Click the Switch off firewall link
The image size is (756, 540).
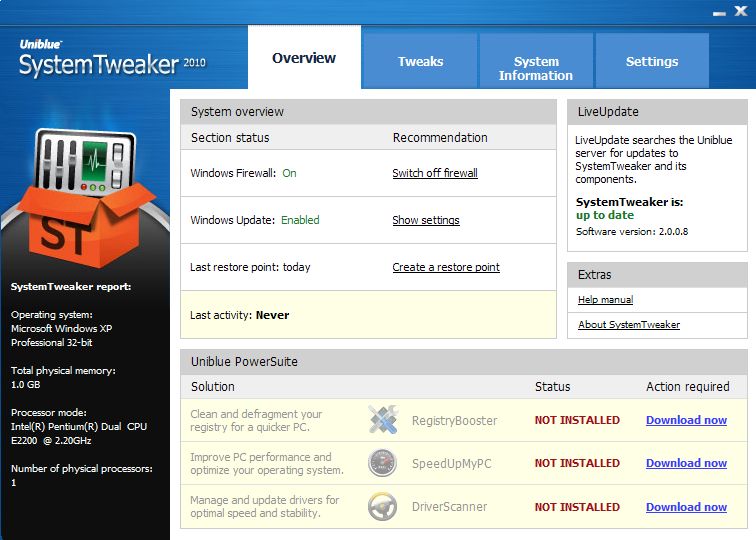(x=435, y=173)
